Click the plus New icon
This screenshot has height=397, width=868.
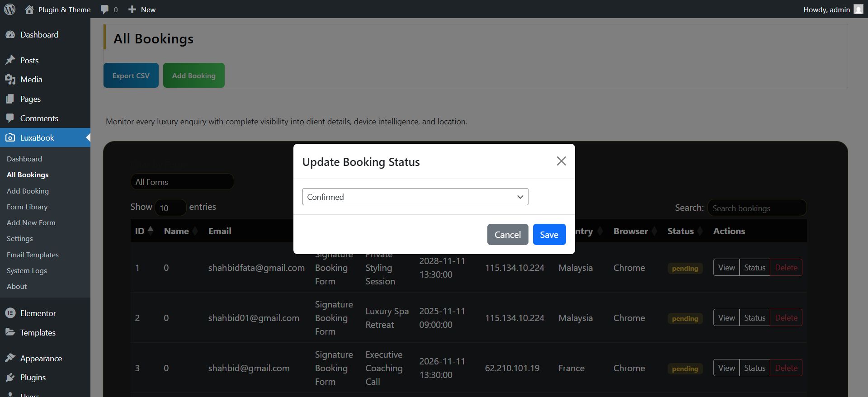132,9
